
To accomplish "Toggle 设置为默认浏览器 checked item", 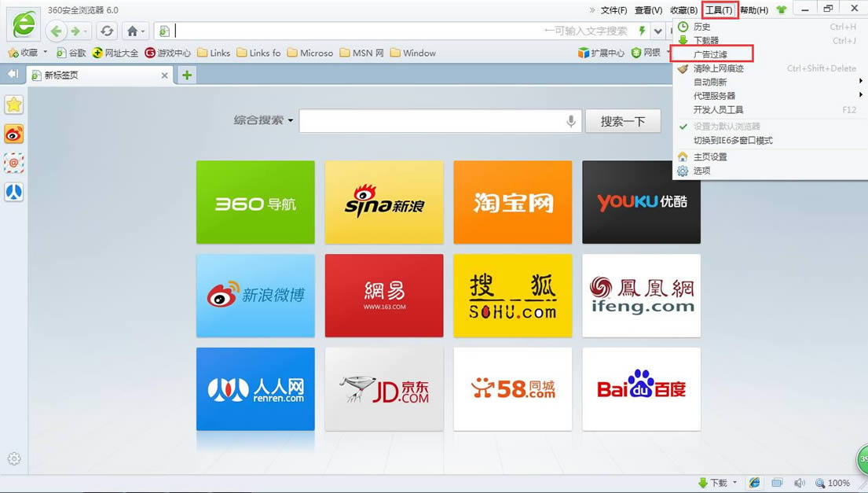I will (770, 127).
